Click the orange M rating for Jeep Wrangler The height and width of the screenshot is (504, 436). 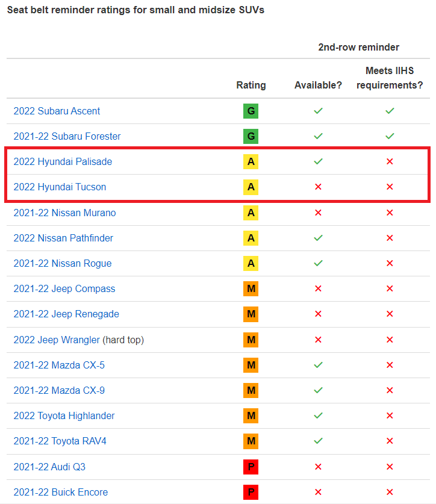pos(251,340)
